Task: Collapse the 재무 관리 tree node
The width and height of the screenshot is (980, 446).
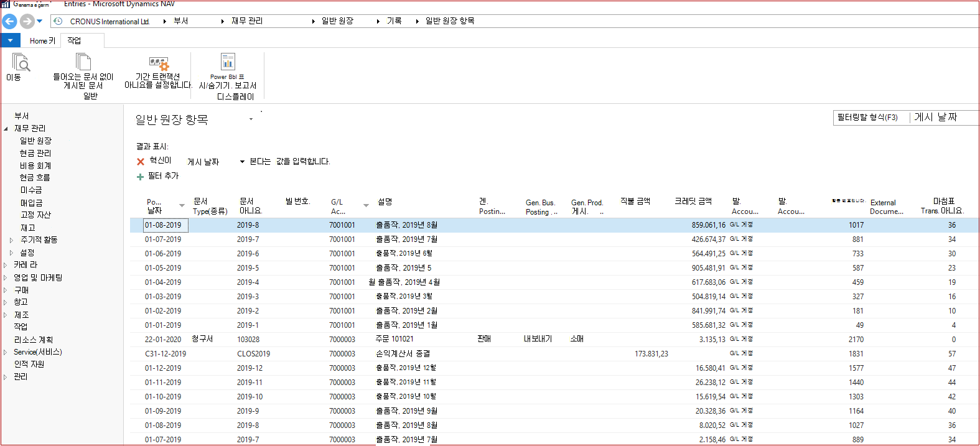Action: (x=6, y=129)
